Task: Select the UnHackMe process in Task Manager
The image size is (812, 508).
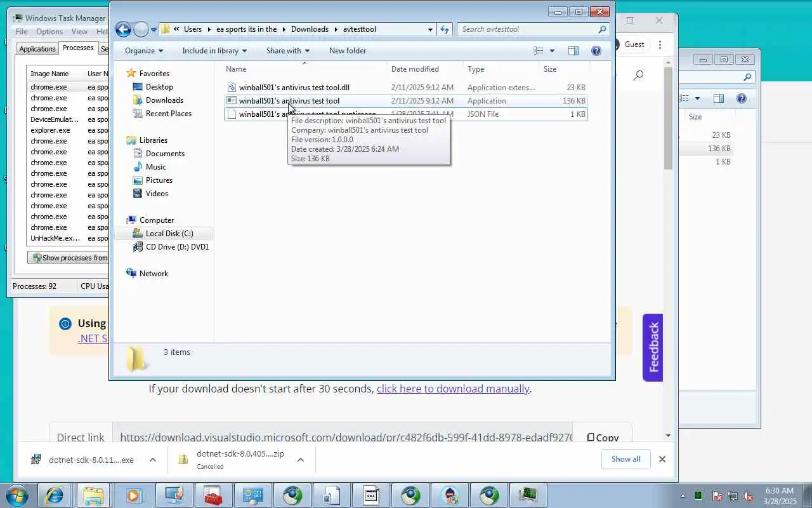Action: tap(55, 238)
